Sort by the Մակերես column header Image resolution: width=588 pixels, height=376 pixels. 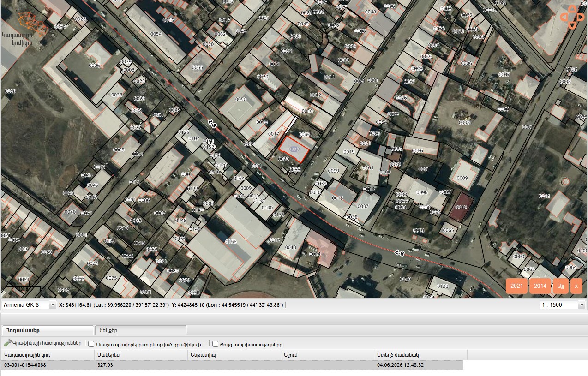[x=141, y=355]
